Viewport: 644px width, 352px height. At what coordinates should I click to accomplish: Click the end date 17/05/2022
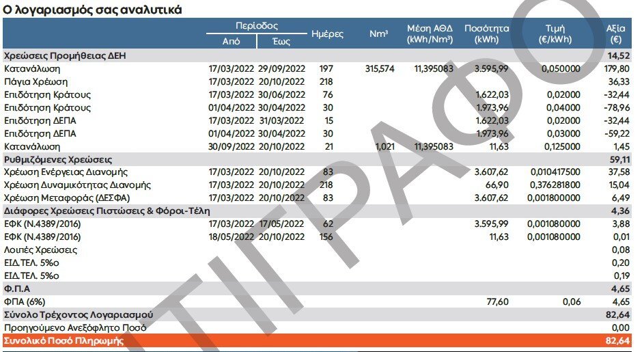[282, 224]
